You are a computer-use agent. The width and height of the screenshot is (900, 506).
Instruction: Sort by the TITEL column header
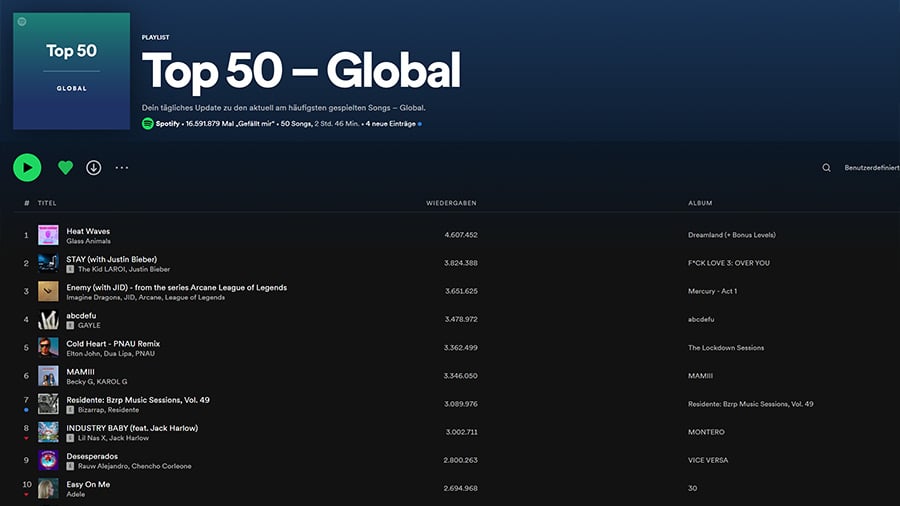[x=47, y=203]
